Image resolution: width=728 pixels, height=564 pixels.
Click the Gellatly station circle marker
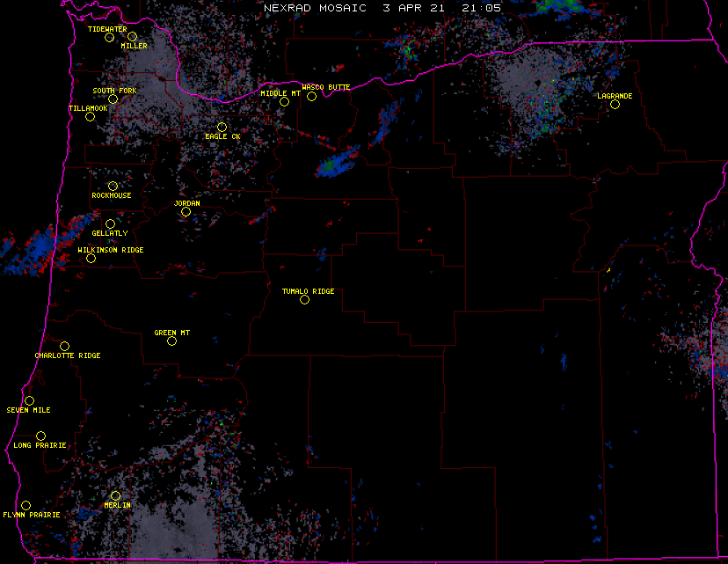(x=110, y=223)
